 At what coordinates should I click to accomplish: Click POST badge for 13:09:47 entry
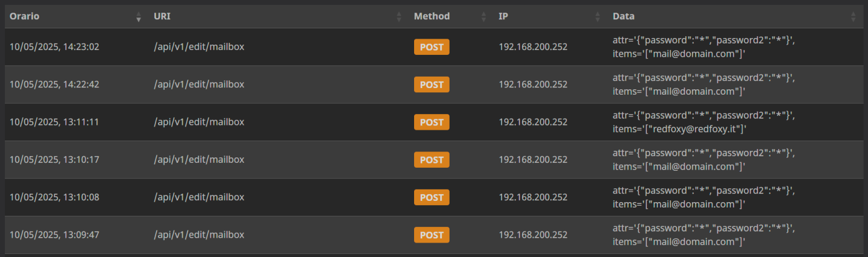432,235
